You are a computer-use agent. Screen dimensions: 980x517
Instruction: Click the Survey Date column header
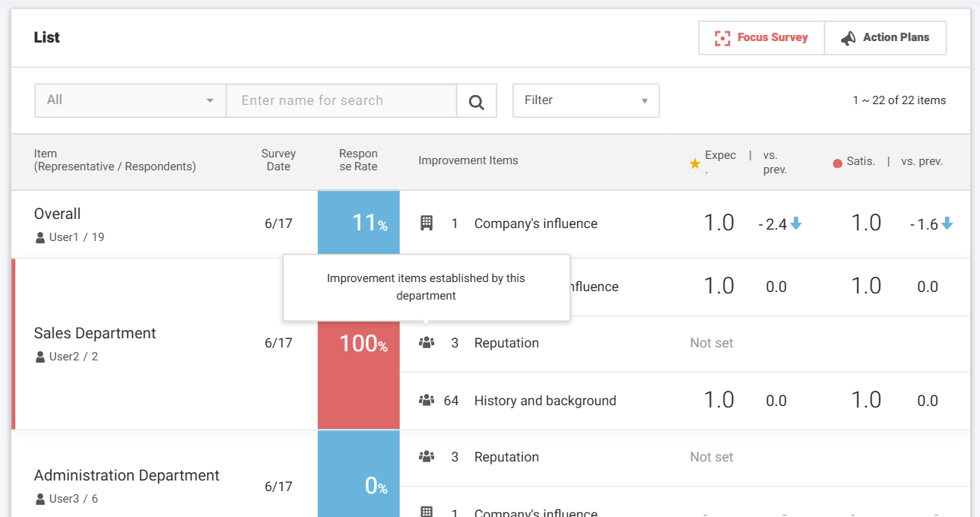[278, 160]
